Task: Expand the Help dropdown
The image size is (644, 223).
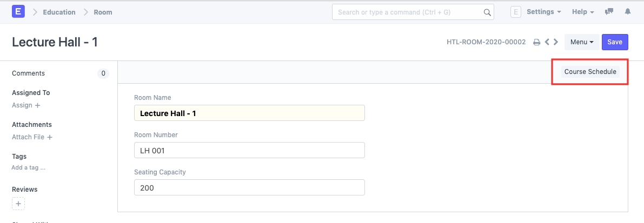Action: [x=583, y=12]
